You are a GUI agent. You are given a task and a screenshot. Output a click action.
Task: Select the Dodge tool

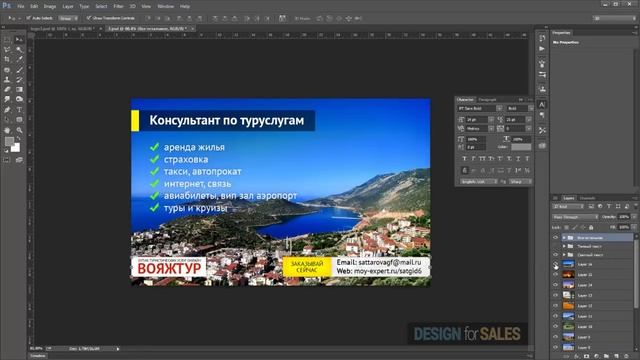pyautogui.click(x=19, y=99)
